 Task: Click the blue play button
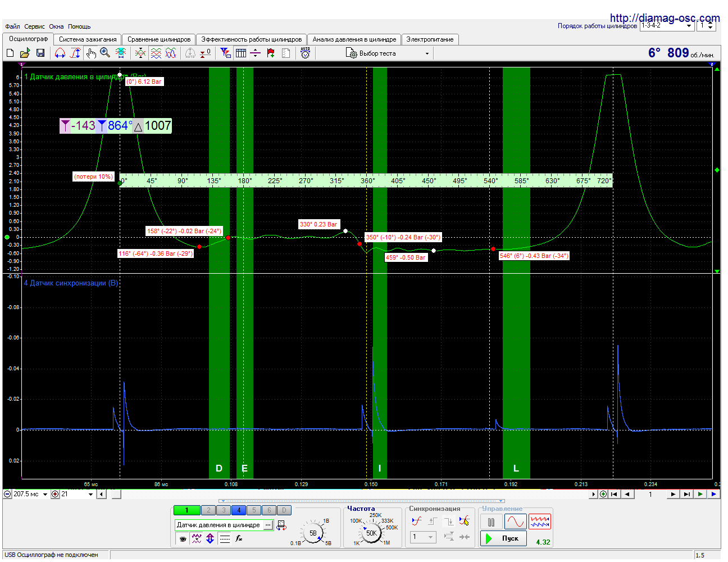point(713,495)
